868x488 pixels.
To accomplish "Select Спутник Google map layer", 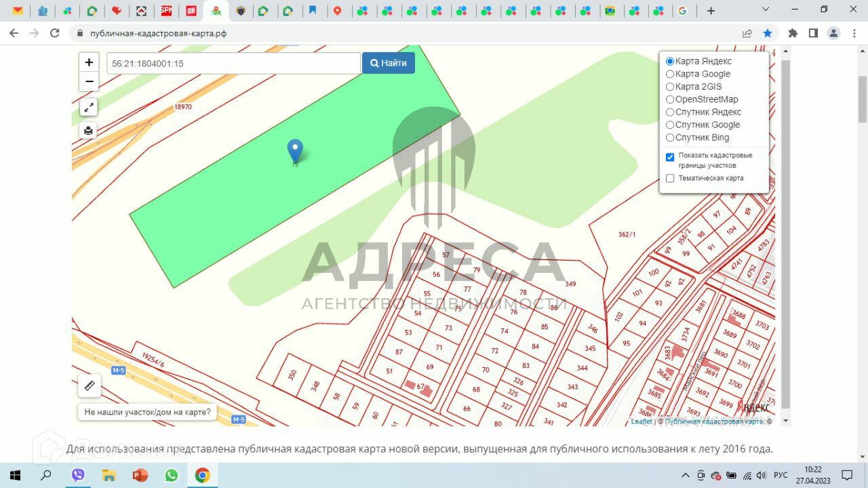I will [x=670, y=125].
